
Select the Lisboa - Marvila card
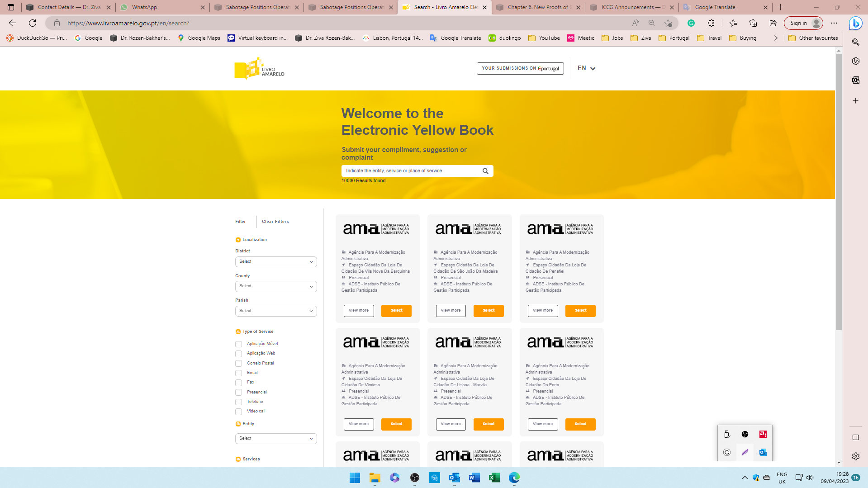coord(489,424)
